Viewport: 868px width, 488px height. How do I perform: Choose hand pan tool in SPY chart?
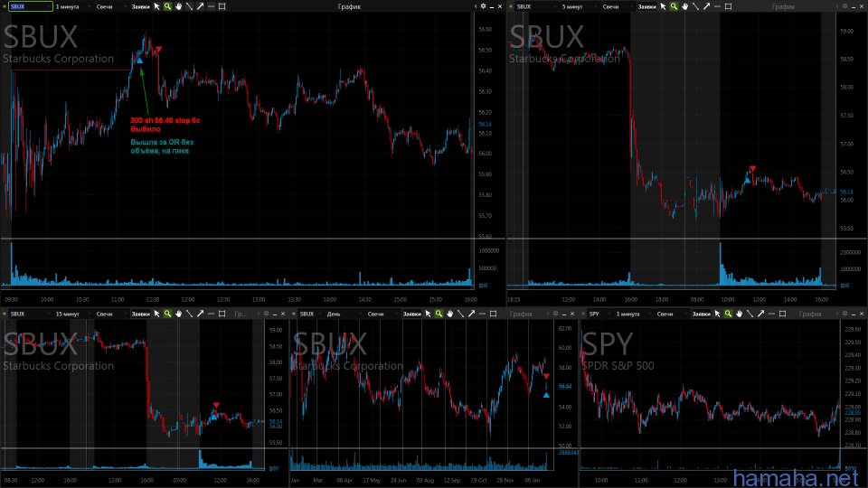739,314
